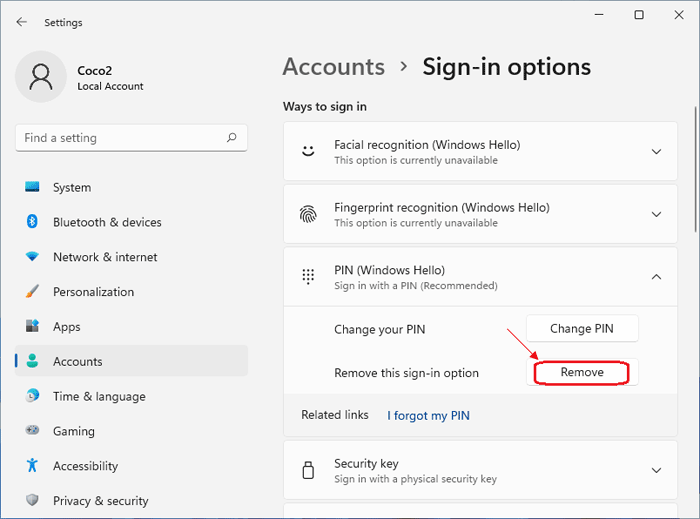
Task: Select the Time & language globe icon
Action: 32,396
